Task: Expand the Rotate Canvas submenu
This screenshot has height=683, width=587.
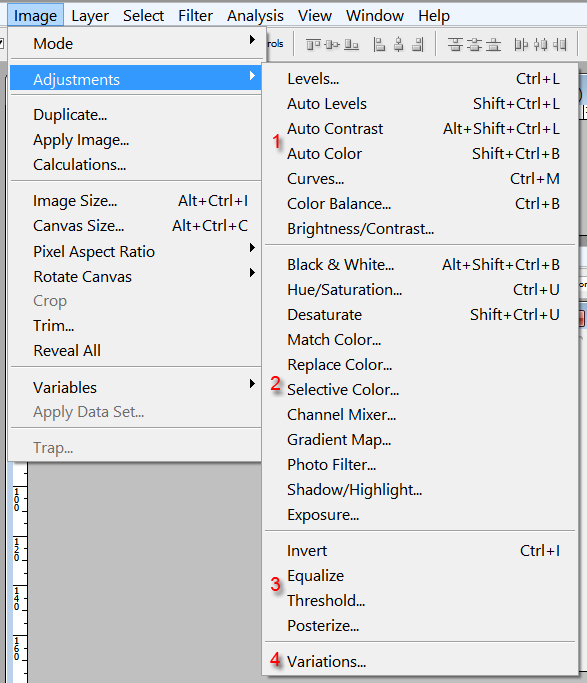Action: [x=135, y=277]
